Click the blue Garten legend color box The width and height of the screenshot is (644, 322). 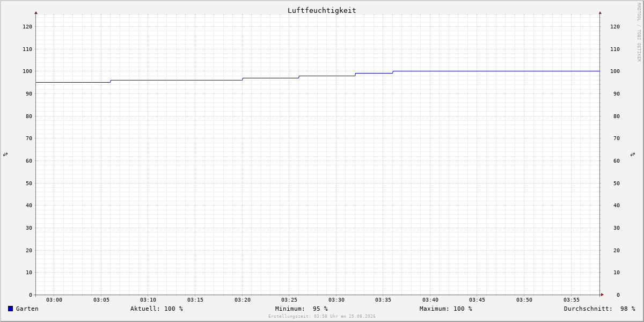10,309
